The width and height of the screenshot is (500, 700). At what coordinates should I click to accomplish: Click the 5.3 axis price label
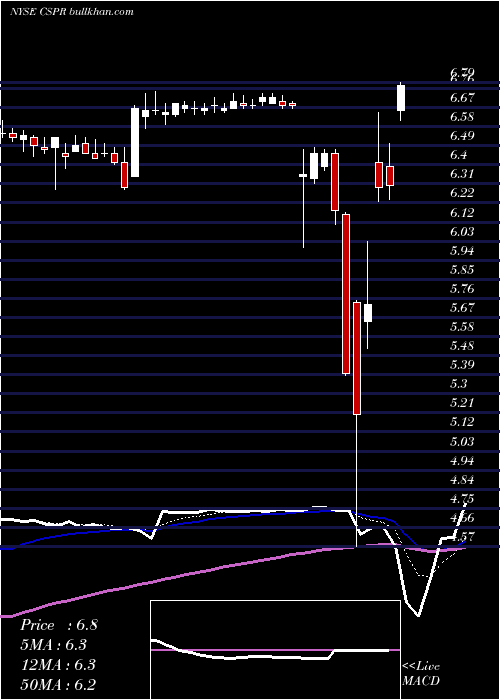459,384
